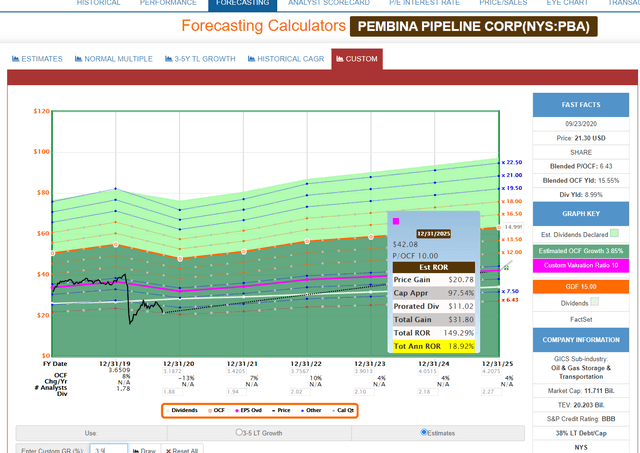Viewport: 640px width, 453px height.
Task: Click the GRAPH KEY panel header
Action: coord(581,214)
